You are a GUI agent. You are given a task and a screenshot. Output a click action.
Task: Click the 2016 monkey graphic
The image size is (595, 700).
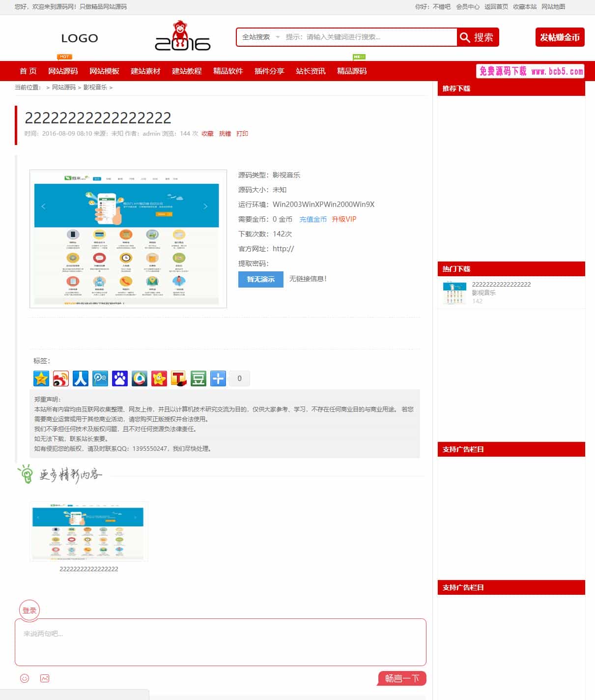183,36
